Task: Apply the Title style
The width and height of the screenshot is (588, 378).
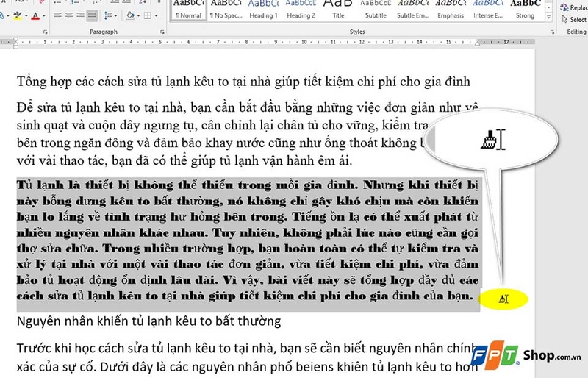Action: click(338, 10)
